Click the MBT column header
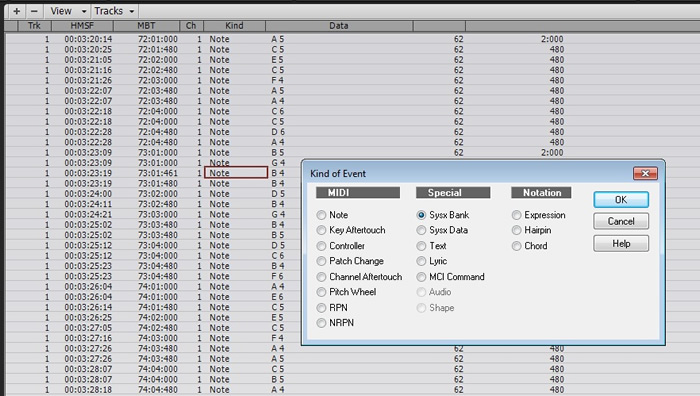Image resolution: width=700 pixels, height=396 pixels. point(146,26)
